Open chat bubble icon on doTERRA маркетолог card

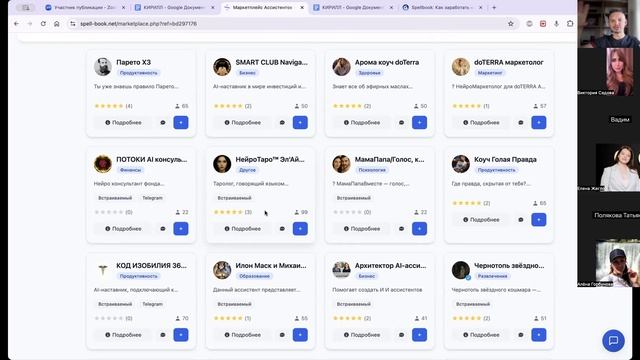(521, 122)
